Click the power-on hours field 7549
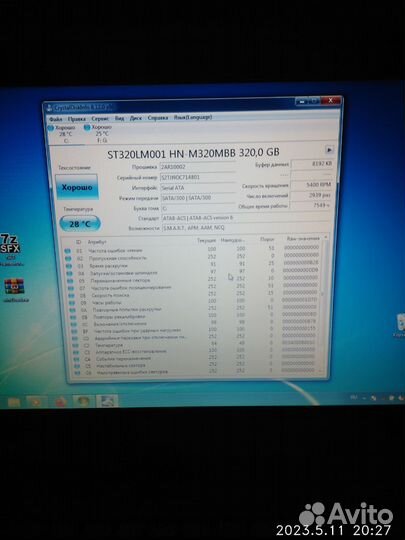 [x=310, y=205]
